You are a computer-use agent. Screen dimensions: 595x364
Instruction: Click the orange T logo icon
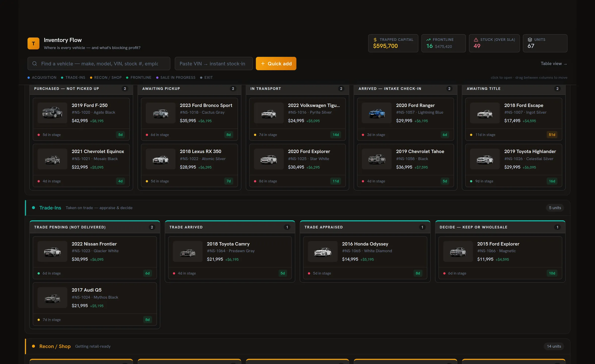[33, 44]
